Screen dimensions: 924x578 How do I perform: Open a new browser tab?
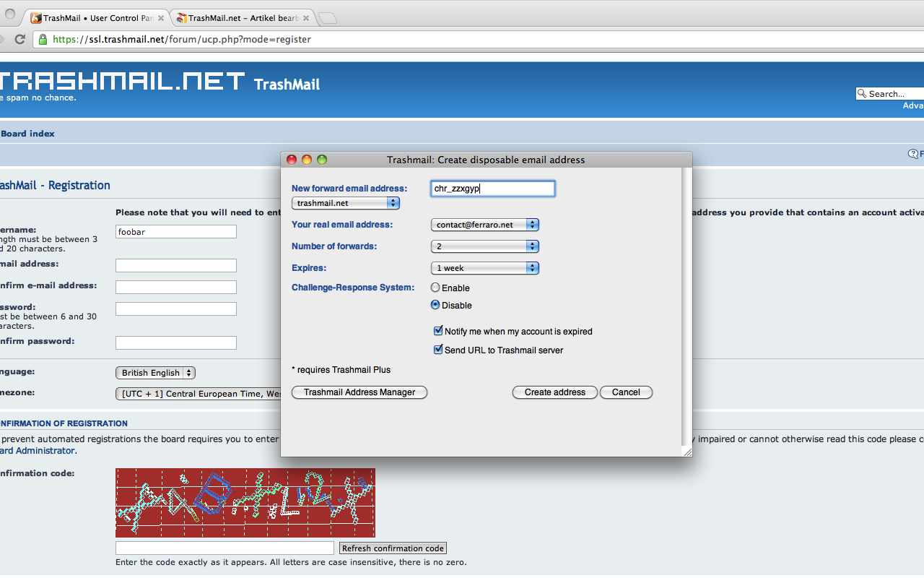coord(327,19)
